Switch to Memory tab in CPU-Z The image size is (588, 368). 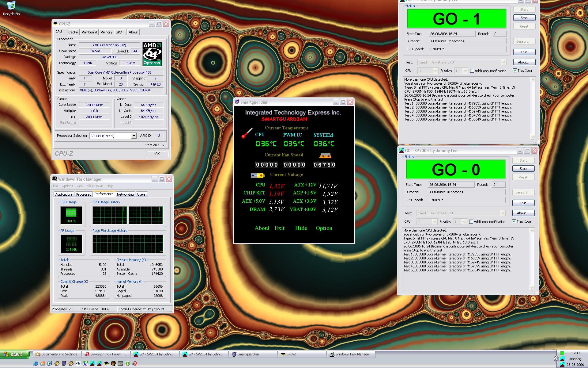106,32
